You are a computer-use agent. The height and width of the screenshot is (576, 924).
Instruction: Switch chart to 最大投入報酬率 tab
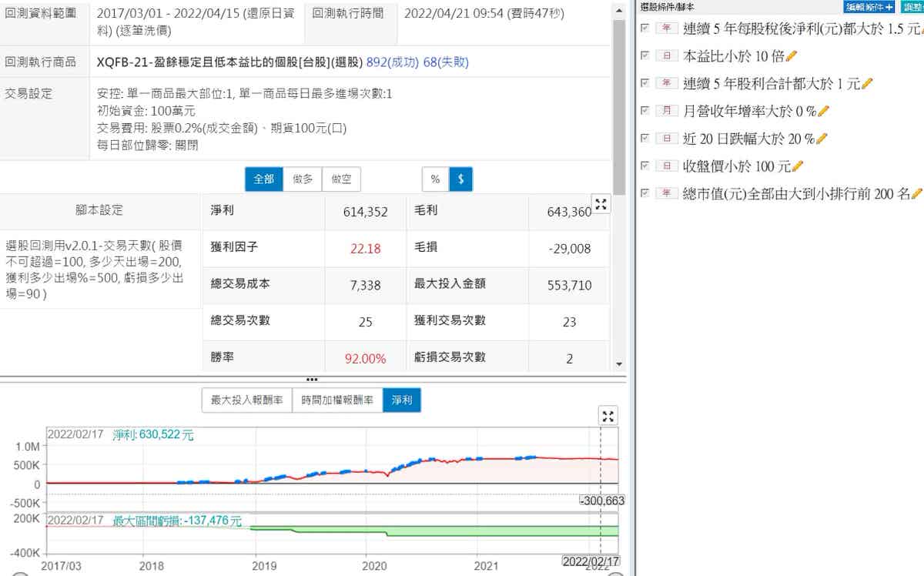coord(246,400)
